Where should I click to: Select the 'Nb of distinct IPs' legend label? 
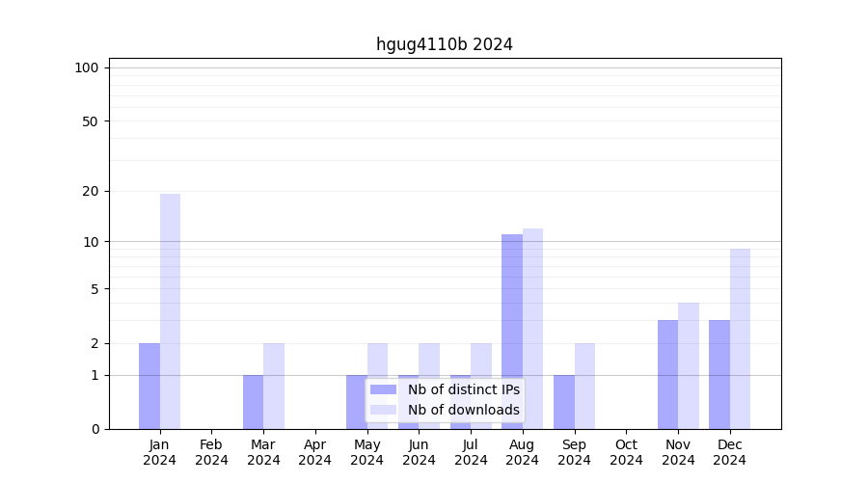[x=463, y=389]
